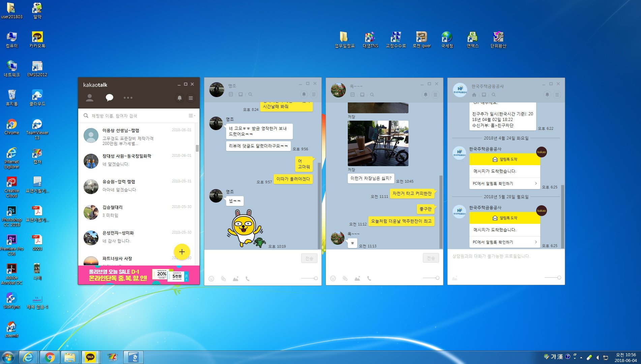
Task: Focus the chat room search field
Action: [135, 116]
